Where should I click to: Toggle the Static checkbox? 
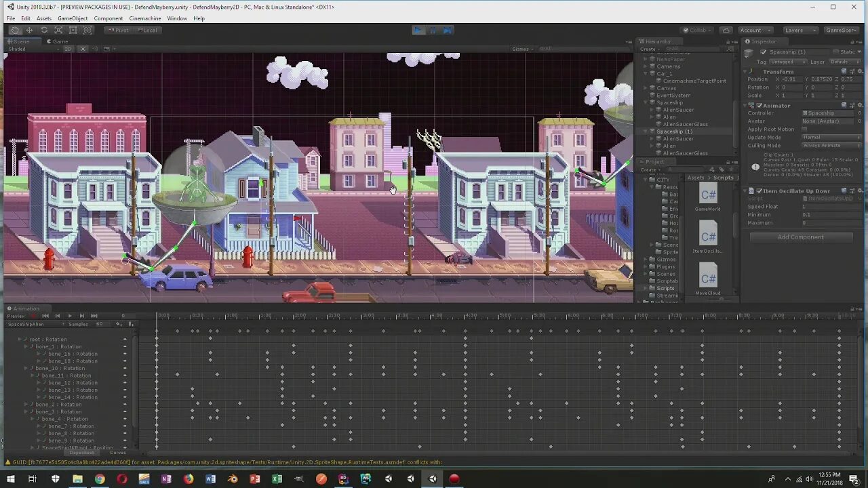(836, 52)
